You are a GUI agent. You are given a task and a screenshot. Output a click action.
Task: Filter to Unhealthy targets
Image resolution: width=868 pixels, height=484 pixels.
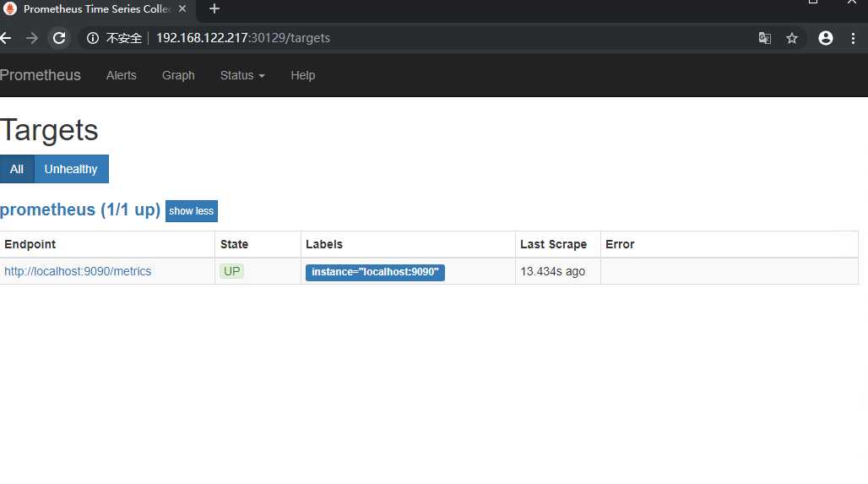pos(71,169)
